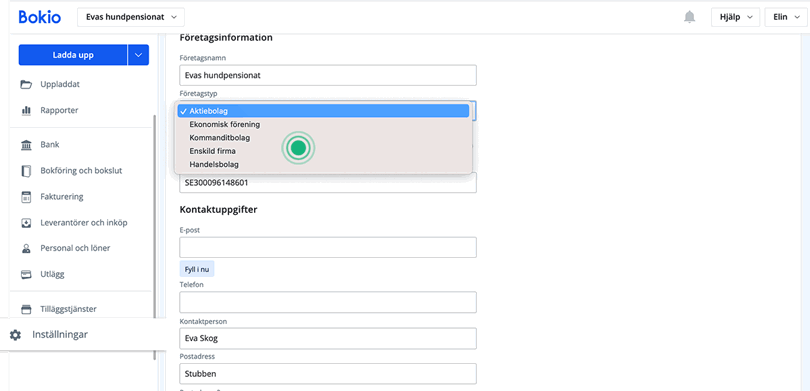The image size is (810, 391).
Task: Open the notifications bell
Action: (689, 17)
